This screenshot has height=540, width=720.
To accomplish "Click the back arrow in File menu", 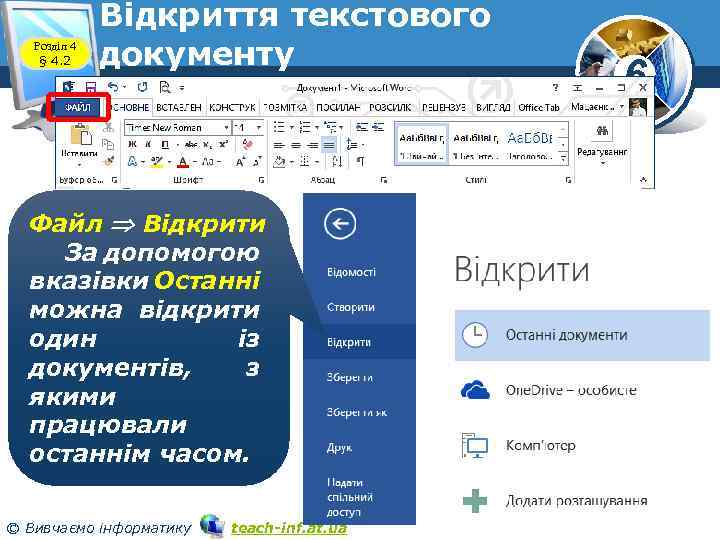I will coord(340,224).
